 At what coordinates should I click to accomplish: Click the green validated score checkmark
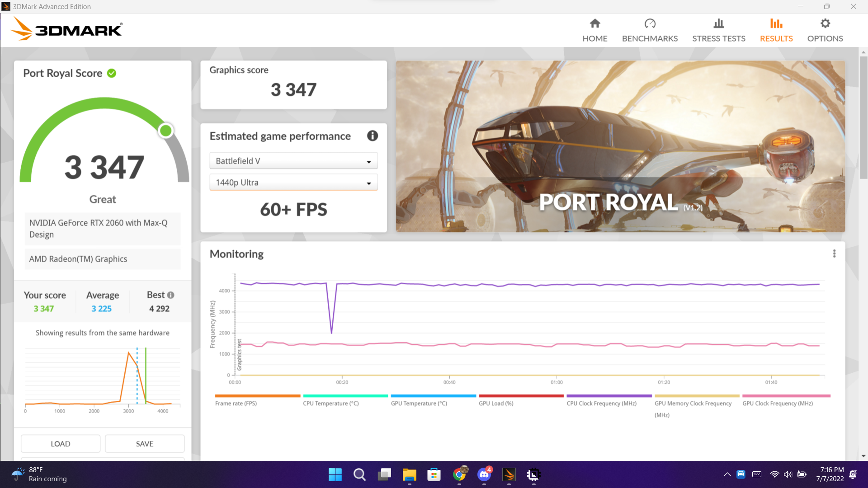112,73
